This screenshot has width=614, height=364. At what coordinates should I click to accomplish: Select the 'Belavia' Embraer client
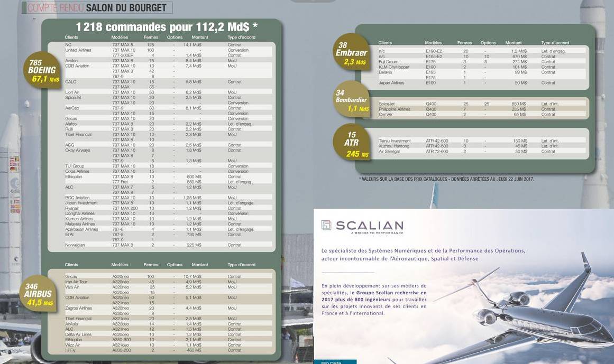(x=386, y=72)
